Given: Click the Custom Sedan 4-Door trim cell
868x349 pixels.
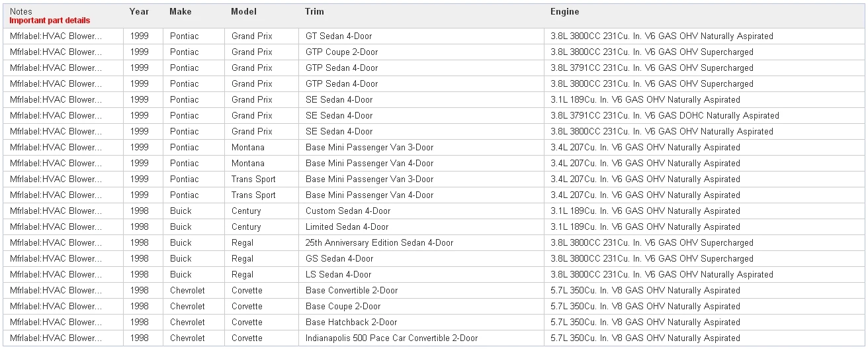Looking at the screenshot, I should pyautogui.click(x=347, y=211).
